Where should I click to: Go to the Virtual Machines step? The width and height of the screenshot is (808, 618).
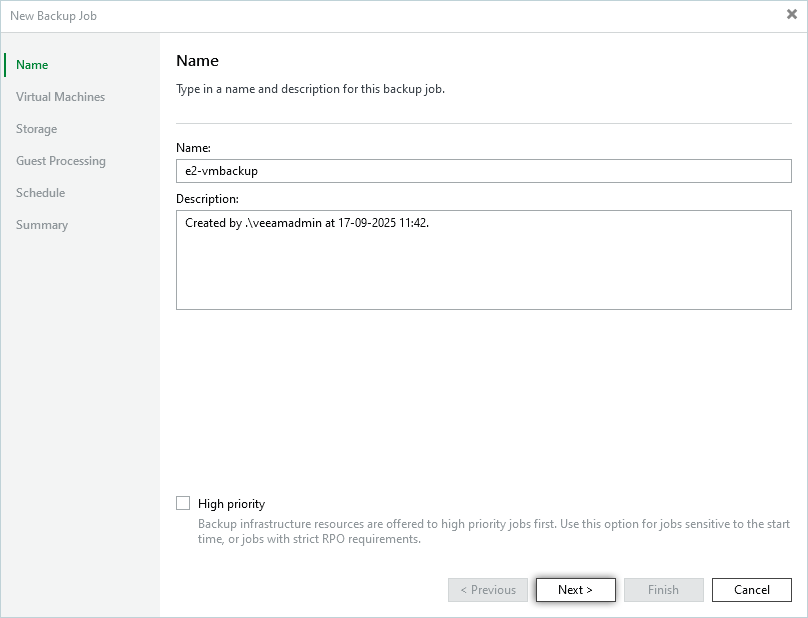point(60,97)
